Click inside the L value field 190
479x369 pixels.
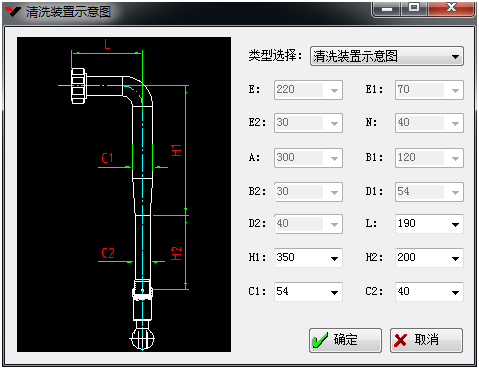pos(422,224)
